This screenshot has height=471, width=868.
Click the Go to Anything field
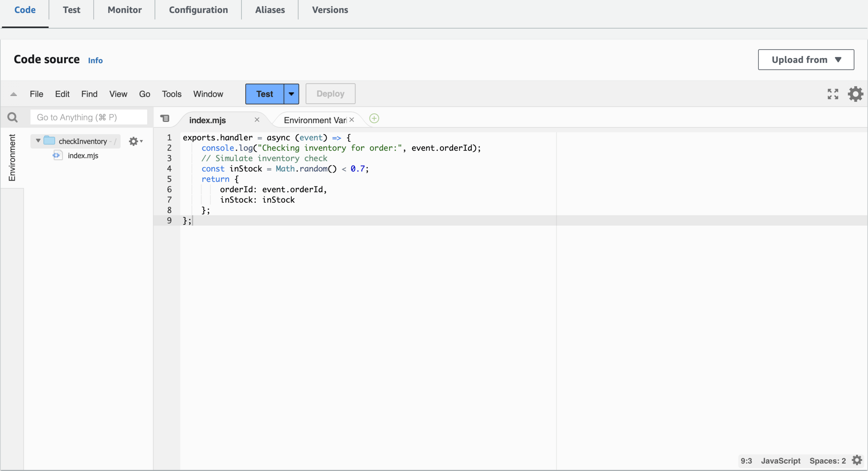[89, 117]
